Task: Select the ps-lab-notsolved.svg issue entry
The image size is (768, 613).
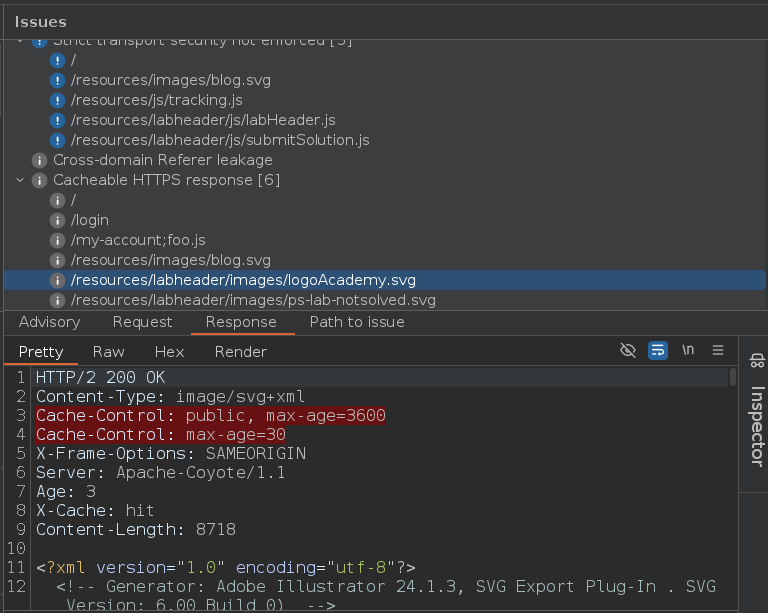Action: pyautogui.click(x=253, y=300)
